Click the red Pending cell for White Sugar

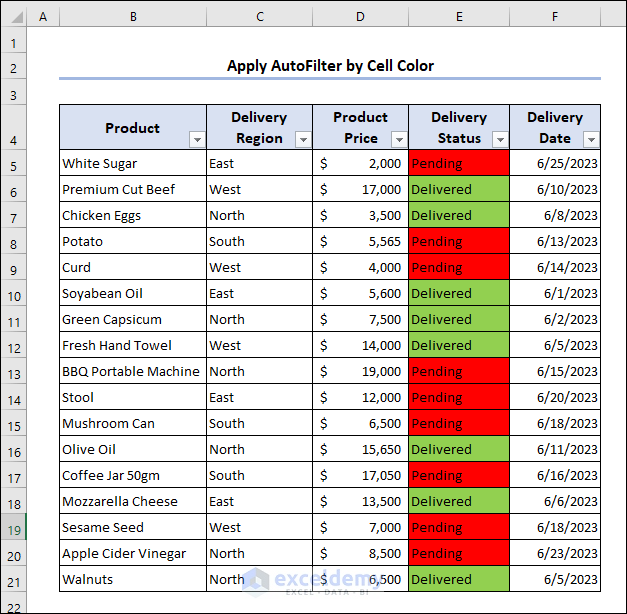tap(458, 164)
